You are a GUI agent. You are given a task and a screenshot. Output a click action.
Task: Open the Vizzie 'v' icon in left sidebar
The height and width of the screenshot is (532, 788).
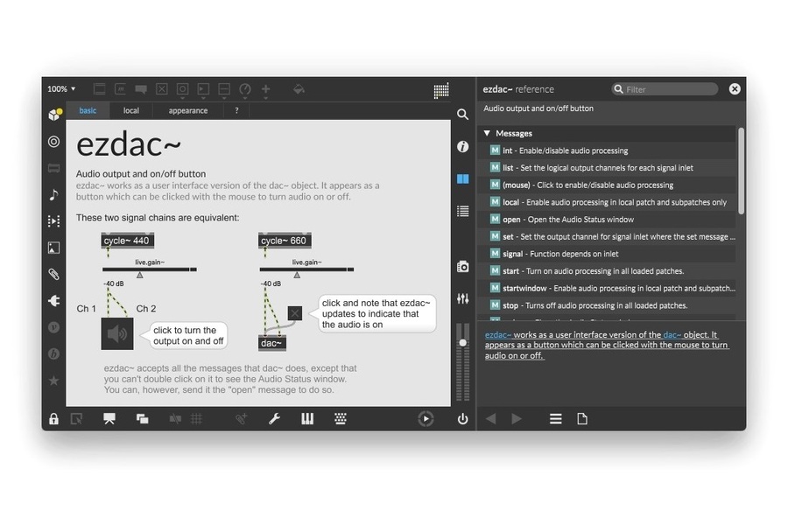(x=53, y=327)
